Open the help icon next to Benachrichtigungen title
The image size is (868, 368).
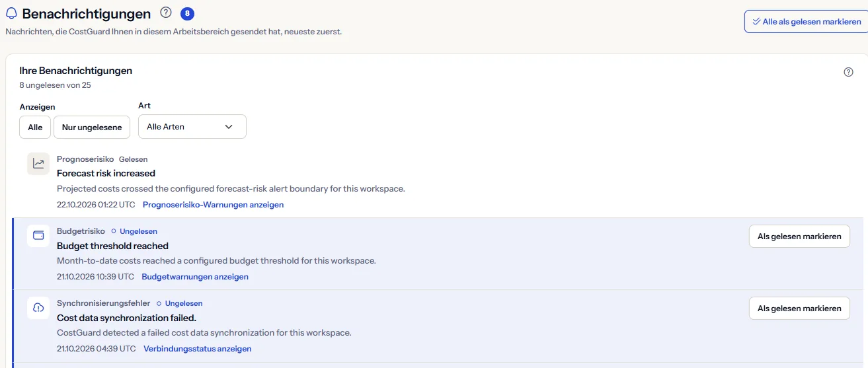tap(166, 13)
